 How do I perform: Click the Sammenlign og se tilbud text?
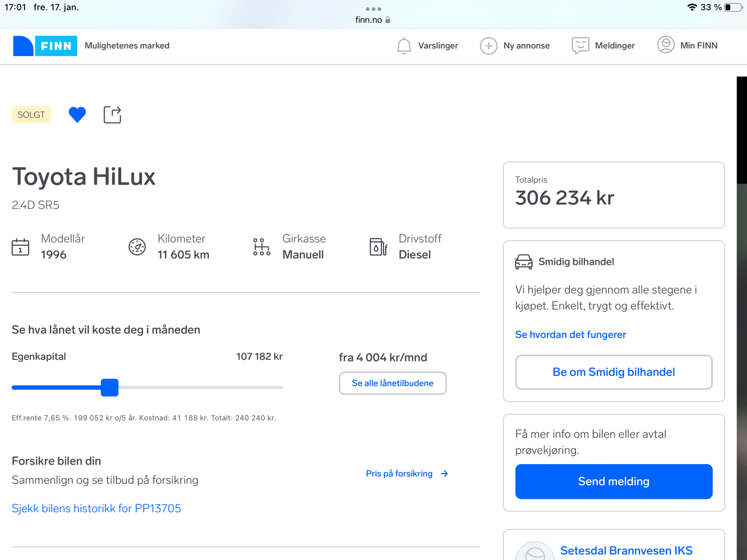click(105, 480)
